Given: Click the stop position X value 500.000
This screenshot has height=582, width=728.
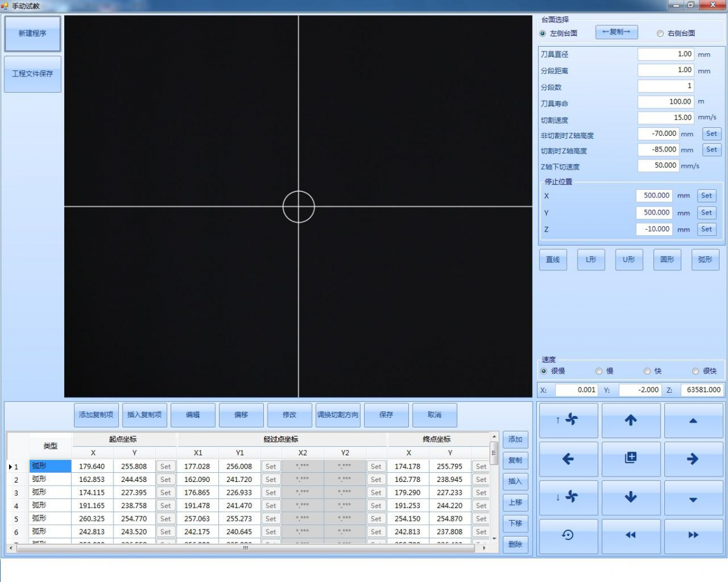Looking at the screenshot, I should pos(655,196).
